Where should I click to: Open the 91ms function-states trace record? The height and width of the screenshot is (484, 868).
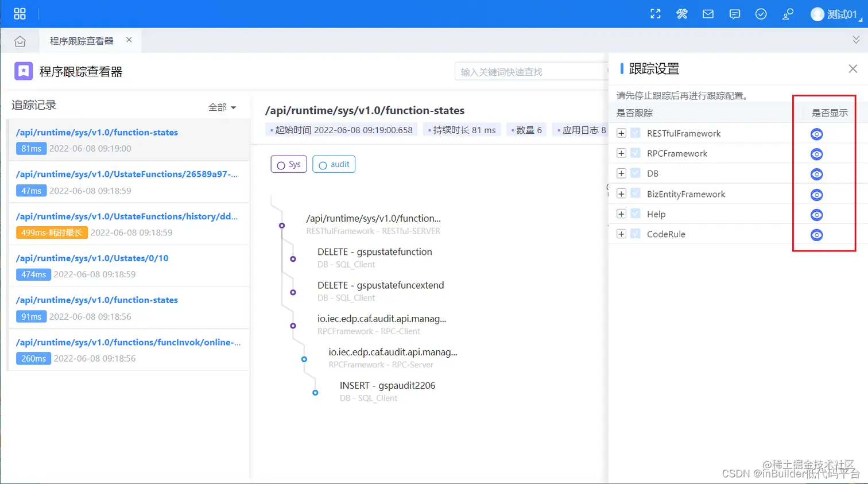coord(129,308)
